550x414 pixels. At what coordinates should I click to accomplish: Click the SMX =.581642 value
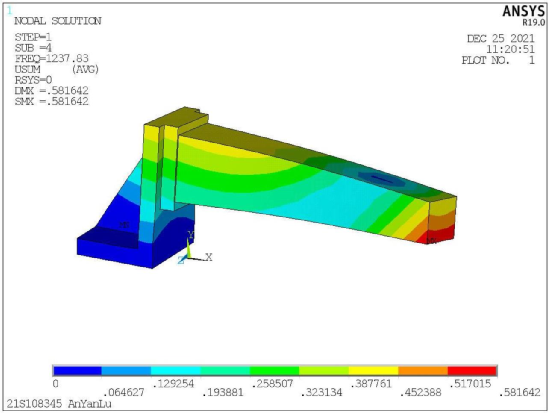[52, 101]
